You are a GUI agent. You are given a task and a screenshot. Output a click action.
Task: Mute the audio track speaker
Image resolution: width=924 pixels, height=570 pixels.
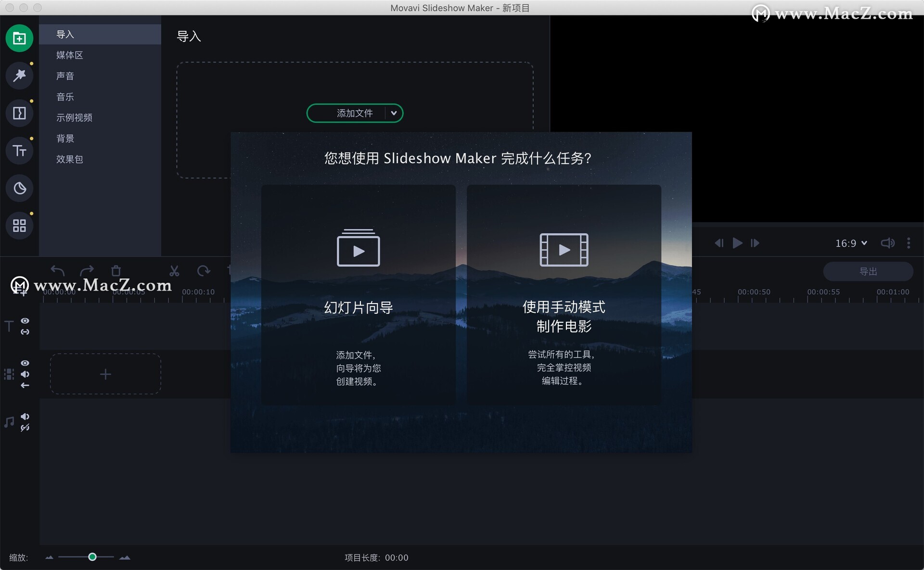pyautogui.click(x=25, y=417)
